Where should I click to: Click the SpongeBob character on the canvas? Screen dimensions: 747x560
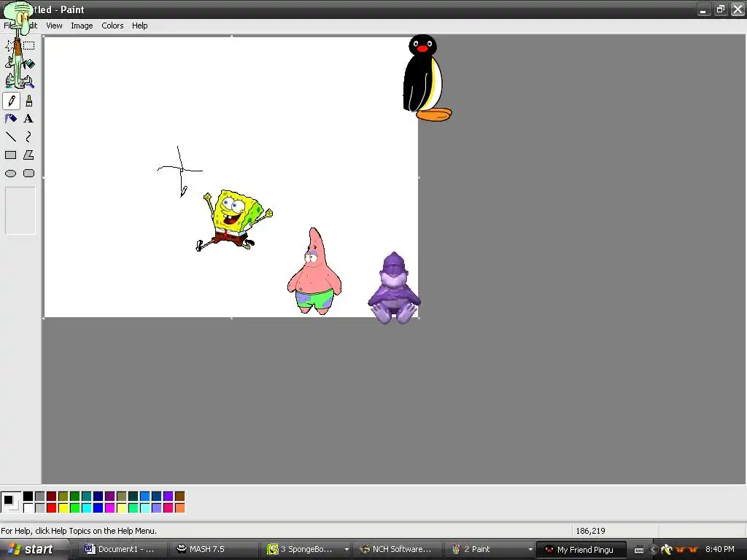point(234,220)
